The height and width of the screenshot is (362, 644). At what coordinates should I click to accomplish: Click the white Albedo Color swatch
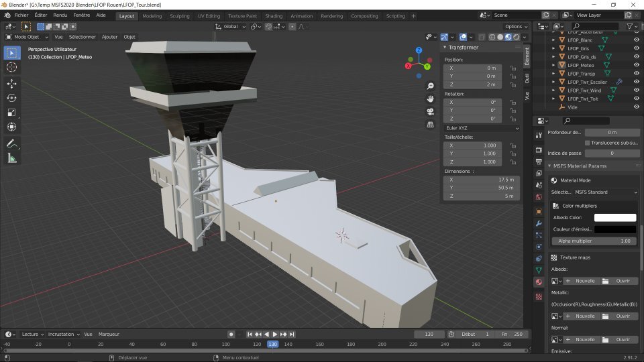coord(614,217)
